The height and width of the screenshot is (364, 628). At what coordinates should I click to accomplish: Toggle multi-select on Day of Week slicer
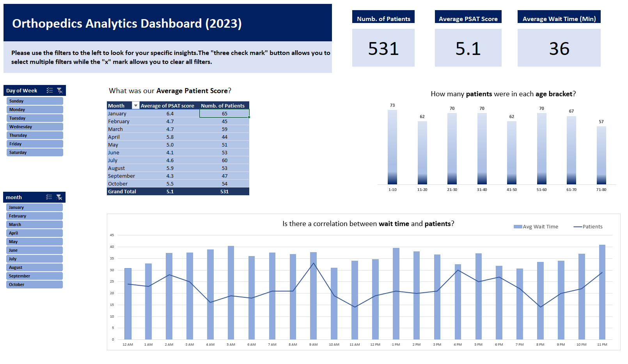(x=50, y=90)
